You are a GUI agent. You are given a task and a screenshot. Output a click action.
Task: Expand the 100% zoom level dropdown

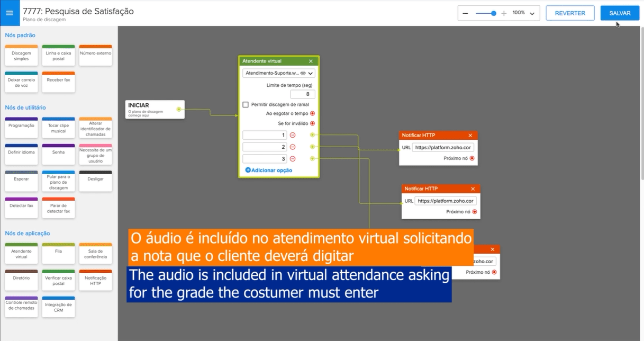tap(532, 14)
